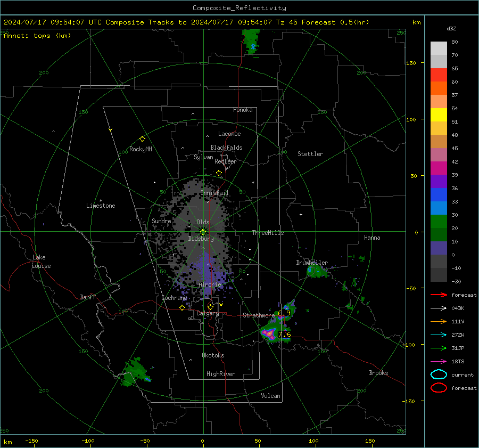
Task: Click the Drumheller label
Action: (x=312, y=263)
